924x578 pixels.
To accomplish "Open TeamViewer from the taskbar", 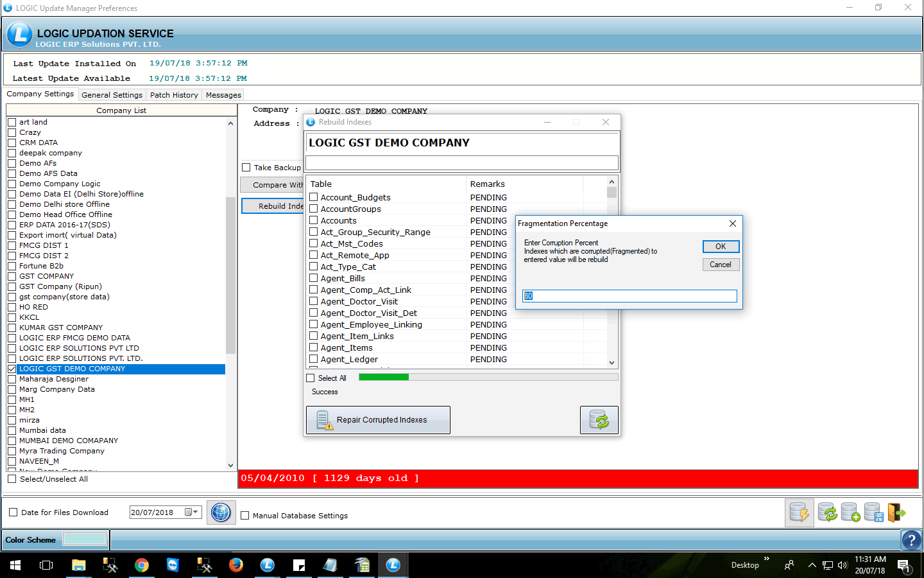I will 173,565.
